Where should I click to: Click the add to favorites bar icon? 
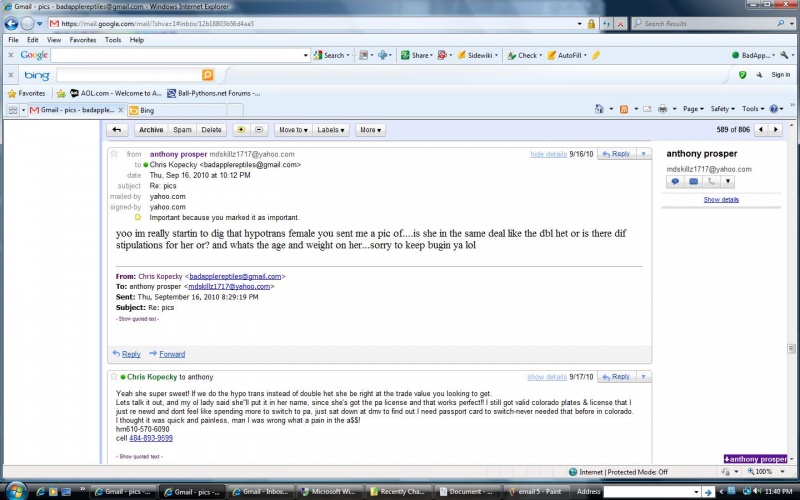tap(61, 93)
